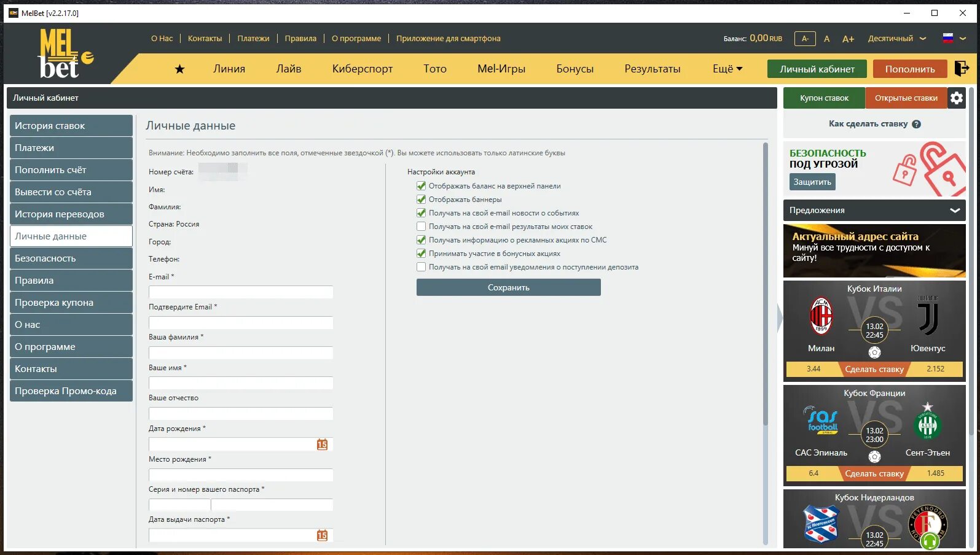
Task: Toggle Отображать баннеры checkbox
Action: [421, 200]
